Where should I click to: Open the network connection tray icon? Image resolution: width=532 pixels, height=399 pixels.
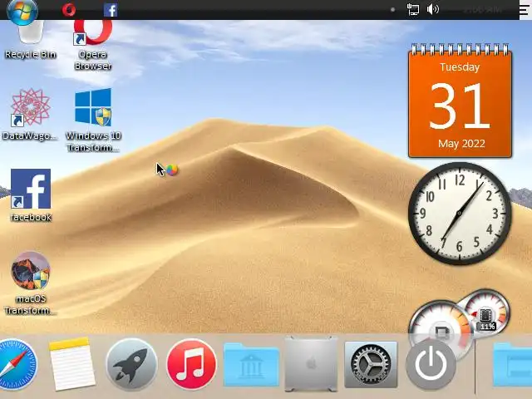click(413, 9)
